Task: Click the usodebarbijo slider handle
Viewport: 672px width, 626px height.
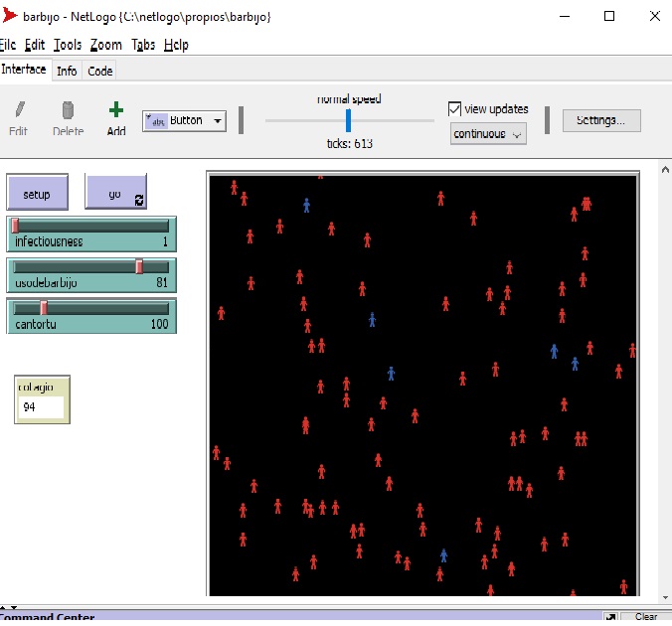Action: click(x=139, y=266)
